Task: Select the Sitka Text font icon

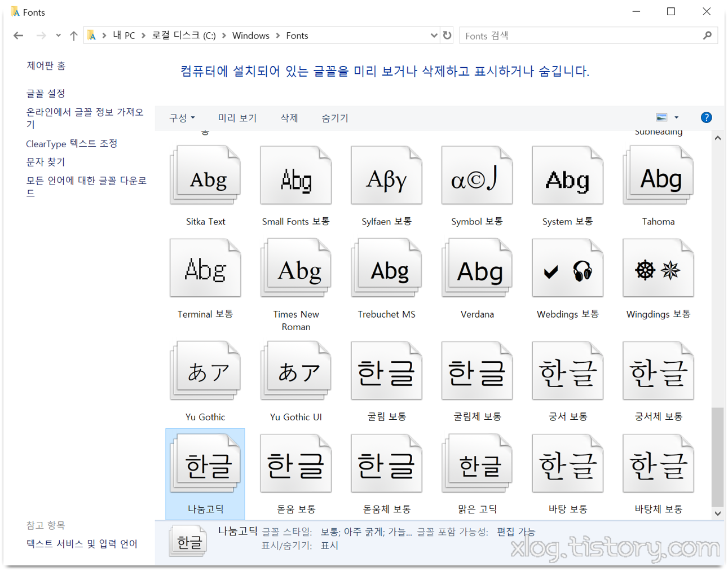Action: click(x=205, y=175)
